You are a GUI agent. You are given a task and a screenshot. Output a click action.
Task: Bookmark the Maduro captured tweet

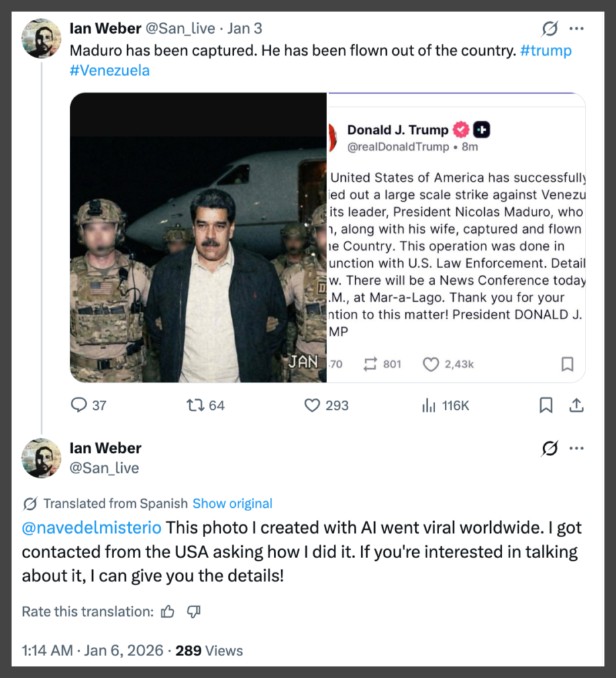click(x=546, y=405)
